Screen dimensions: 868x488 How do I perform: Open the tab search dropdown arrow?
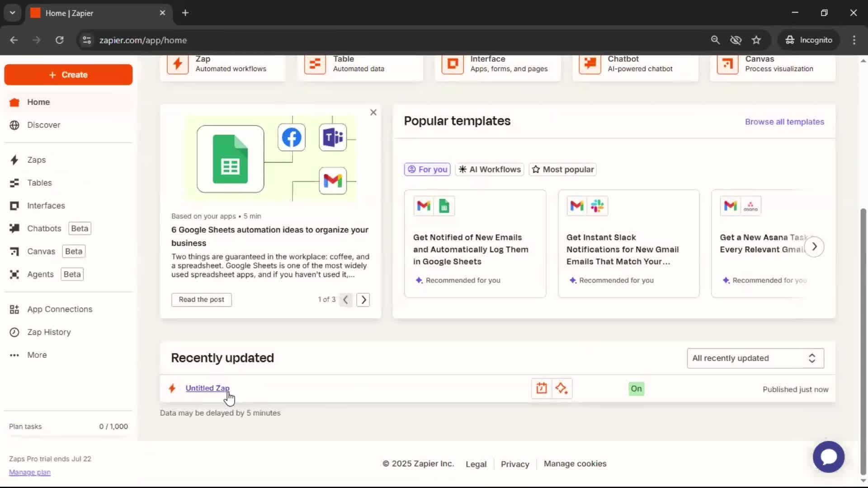tap(13, 13)
